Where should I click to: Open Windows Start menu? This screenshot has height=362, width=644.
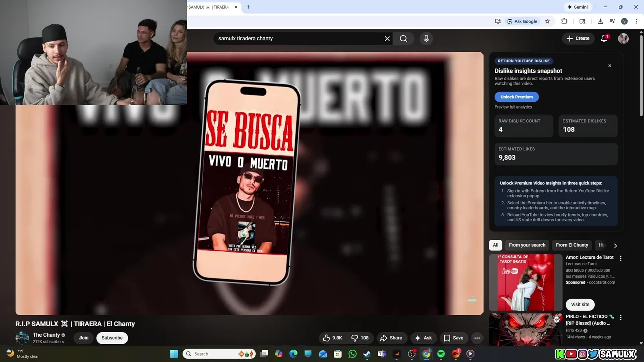(174, 354)
